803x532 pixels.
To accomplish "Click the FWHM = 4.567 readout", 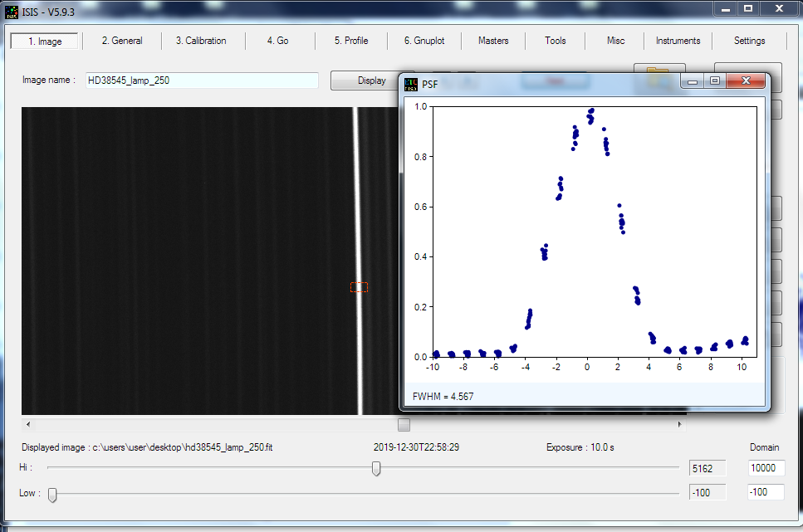I will coord(443,397).
